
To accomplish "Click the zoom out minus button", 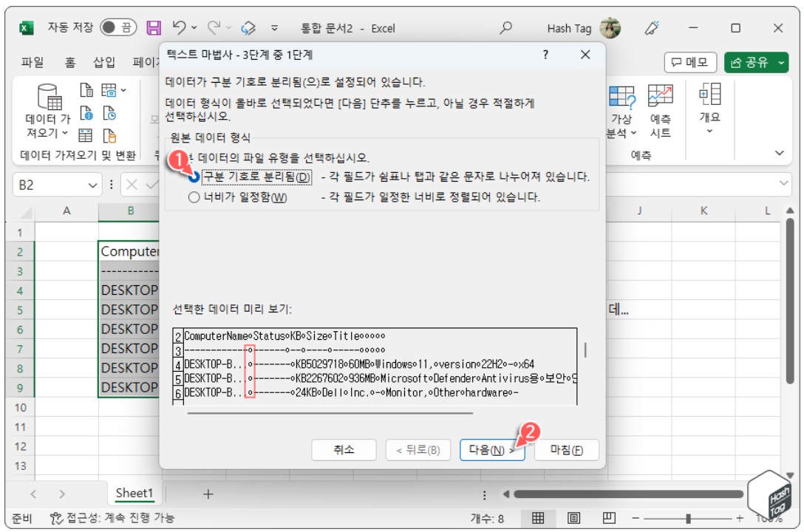I will point(636,519).
